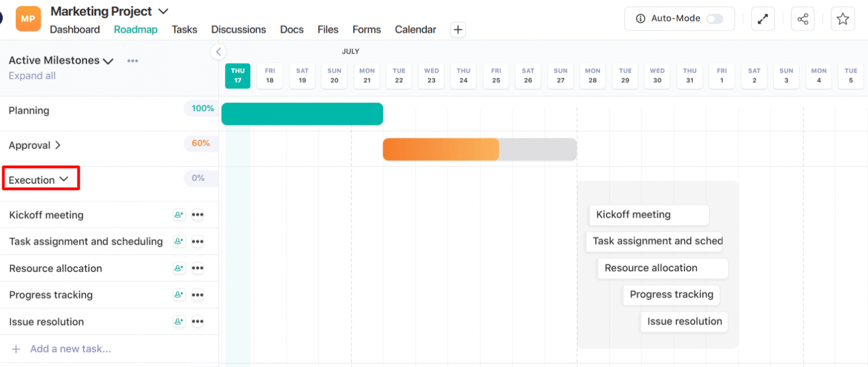Open more options for Issue resolution
Image resolution: width=868 pixels, height=367 pixels.
[x=198, y=321]
